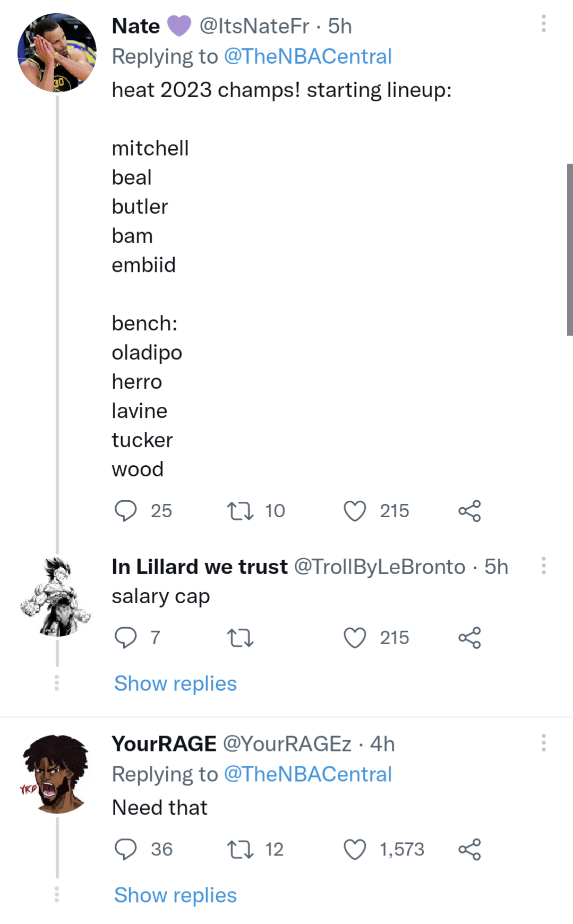Open @TheNBACentral link in Nate's reply

pyautogui.click(x=307, y=56)
